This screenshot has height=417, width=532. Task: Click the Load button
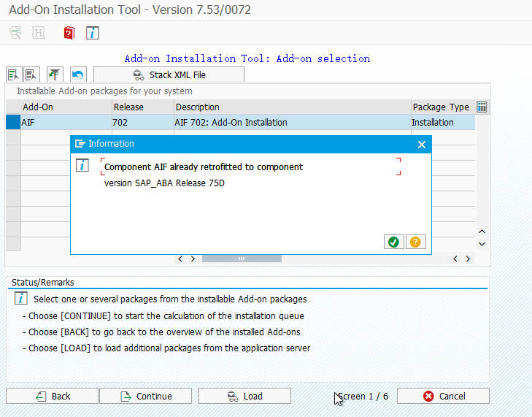[x=244, y=396]
